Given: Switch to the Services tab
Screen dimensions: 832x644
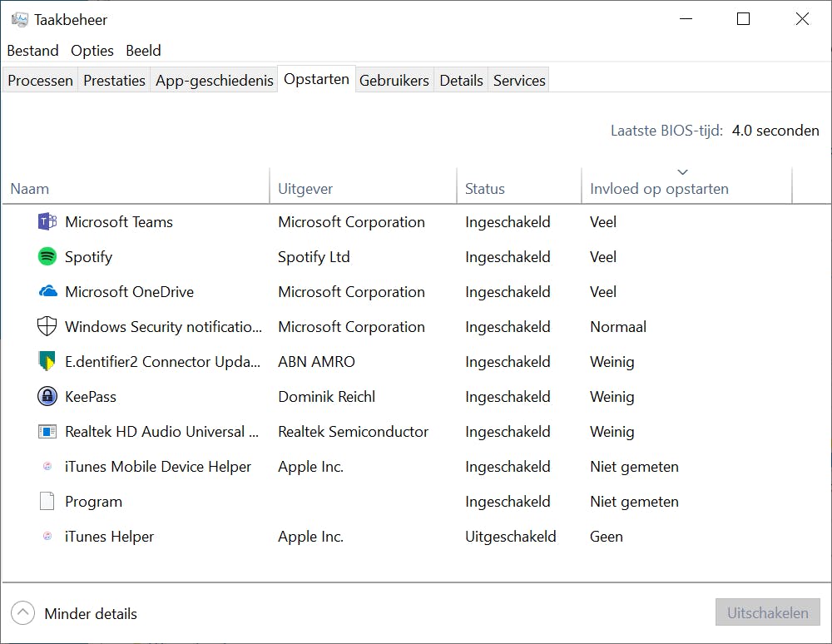Looking at the screenshot, I should coord(519,81).
